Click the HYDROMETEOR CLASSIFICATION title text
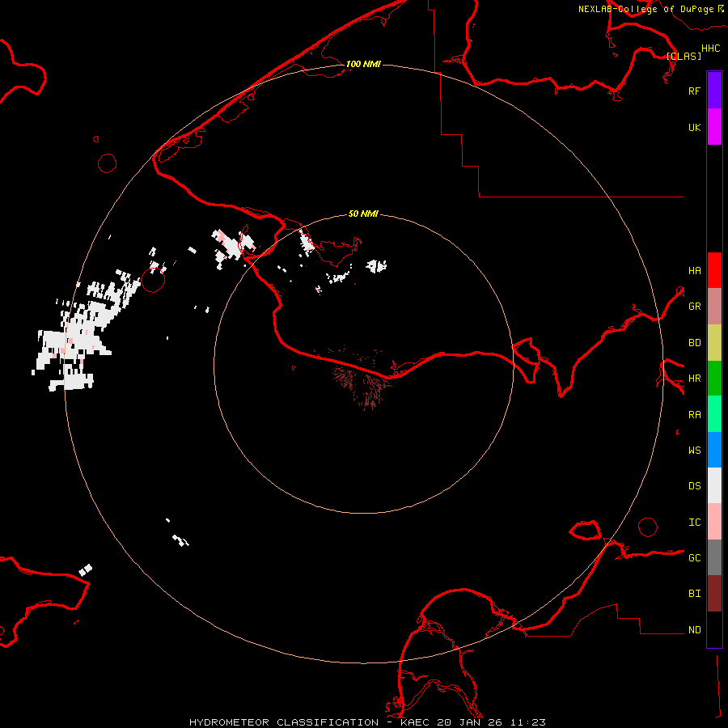728x728 pixels. coord(284,722)
